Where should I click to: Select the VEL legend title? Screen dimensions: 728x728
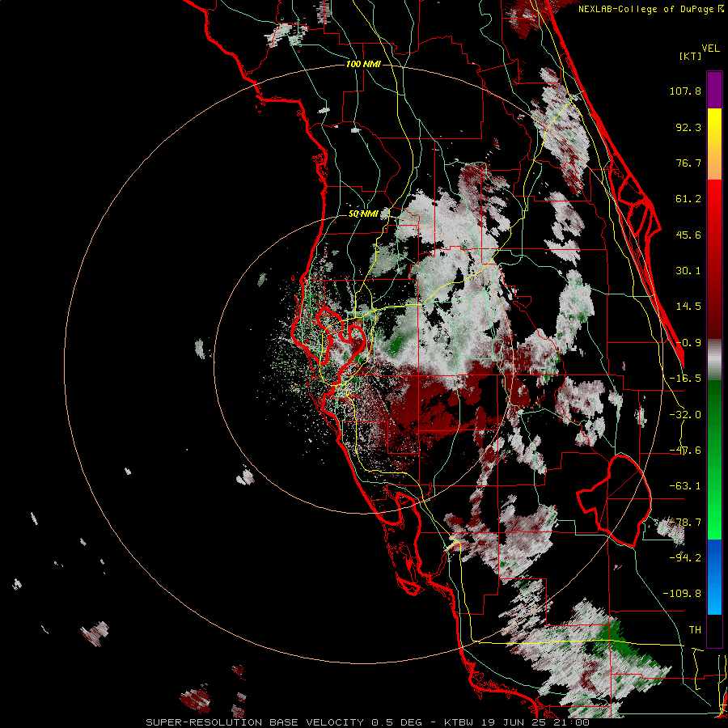pos(710,49)
